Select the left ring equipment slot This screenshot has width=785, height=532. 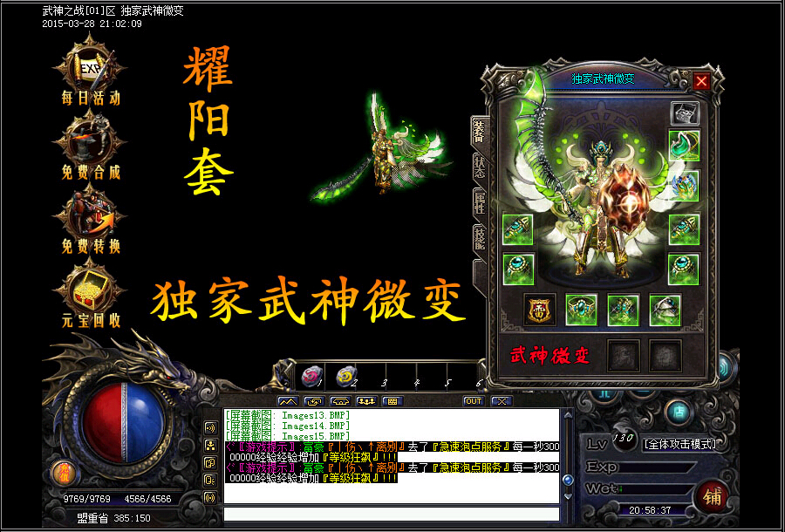point(517,269)
